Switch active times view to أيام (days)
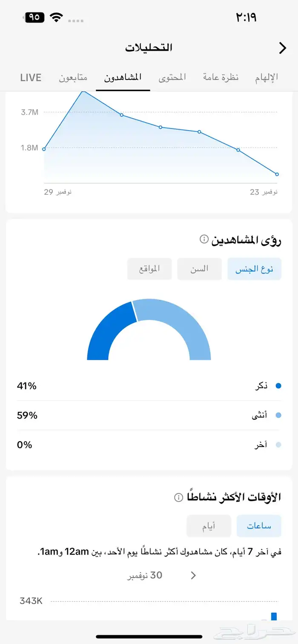This screenshot has width=298, height=644. (x=209, y=526)
